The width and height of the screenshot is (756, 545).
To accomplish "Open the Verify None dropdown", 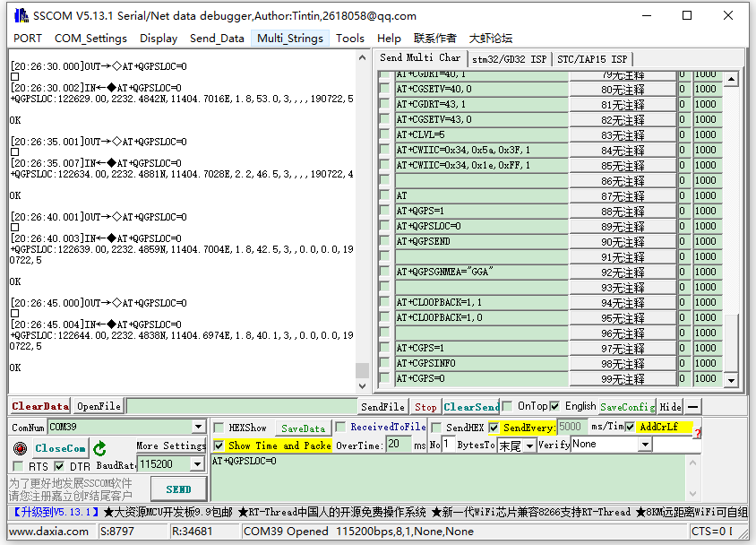I will pos(645,445).
